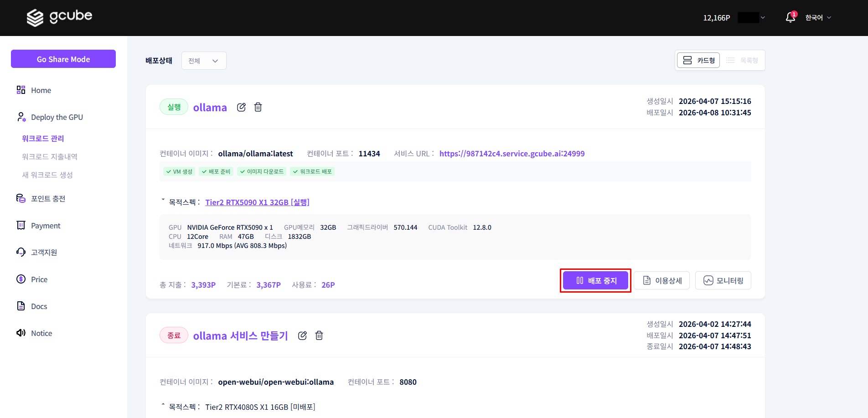Click the Docs document icon

point(21,306)
